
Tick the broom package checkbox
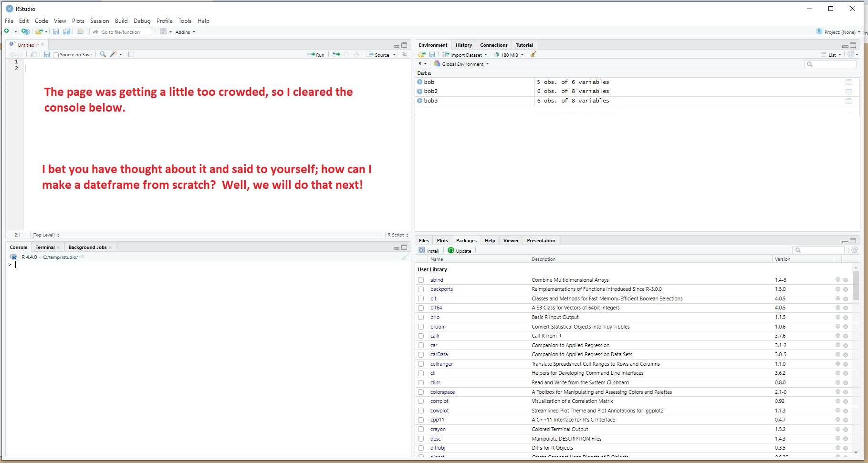pyautogui.click(x=421, y=327)
